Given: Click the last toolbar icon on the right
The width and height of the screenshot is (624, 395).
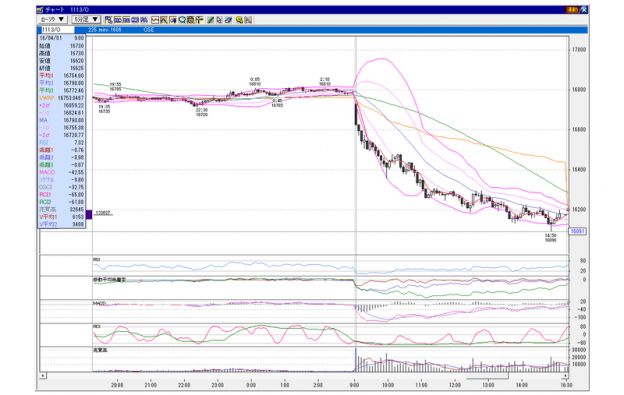Looking at the screenshot, I should (x=248, y=20).
